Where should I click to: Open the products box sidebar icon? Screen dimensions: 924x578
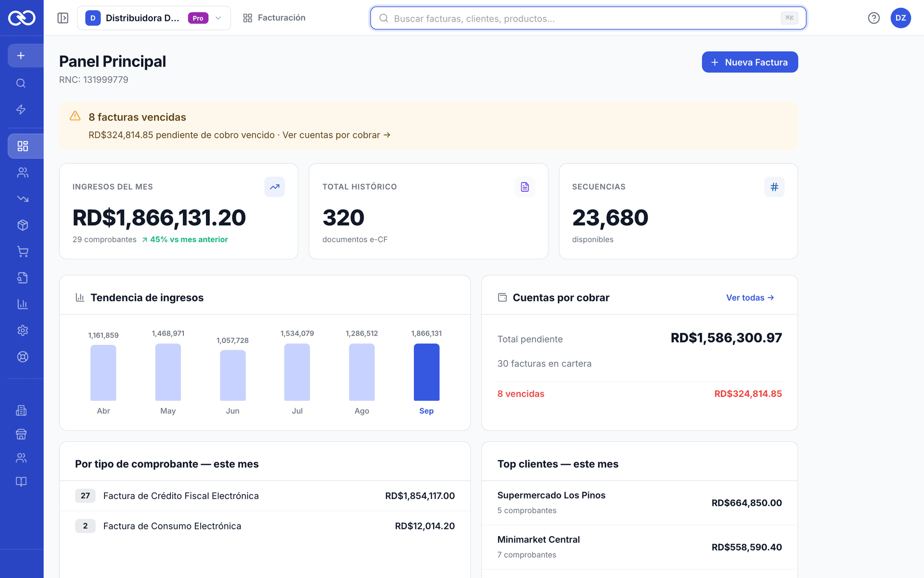[23, 225]
